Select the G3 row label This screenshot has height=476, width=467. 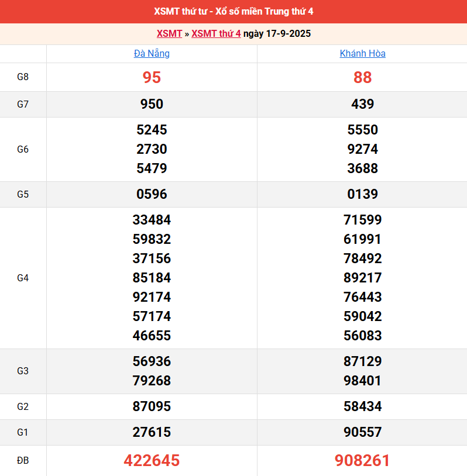(x=23, y=371)
